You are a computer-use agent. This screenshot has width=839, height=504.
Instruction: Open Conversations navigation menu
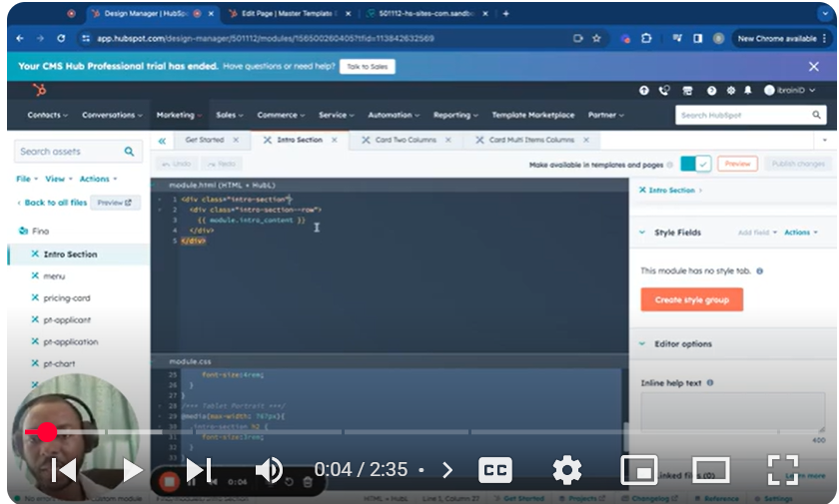112,115
